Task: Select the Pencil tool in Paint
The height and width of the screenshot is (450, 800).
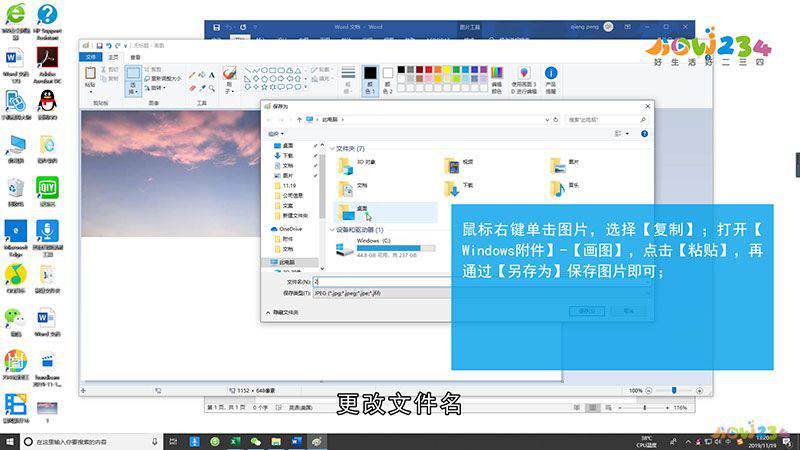Action: pyautogui.click(x=192, y=76)
